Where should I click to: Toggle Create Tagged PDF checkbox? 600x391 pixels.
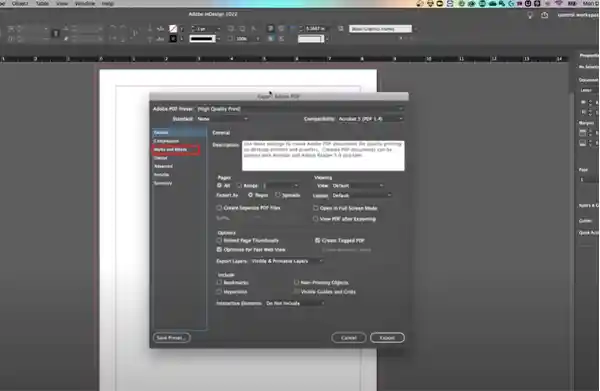tap(317, 240)
